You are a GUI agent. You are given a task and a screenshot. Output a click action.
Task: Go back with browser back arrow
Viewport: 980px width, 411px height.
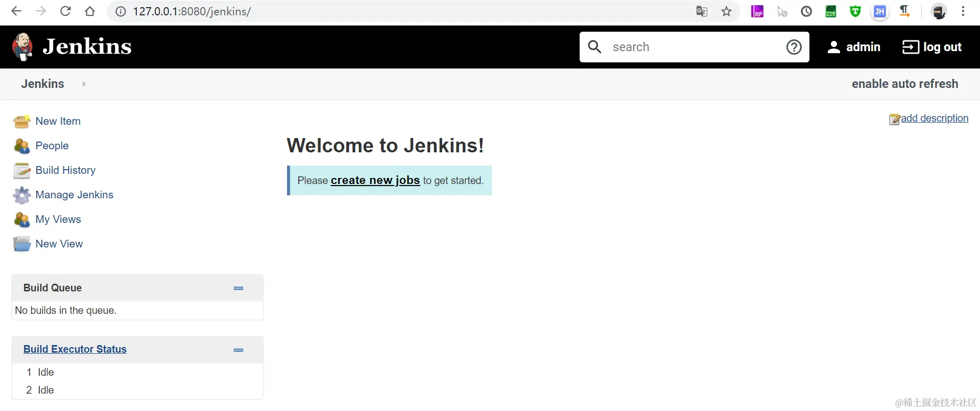(x=16, y=11)
